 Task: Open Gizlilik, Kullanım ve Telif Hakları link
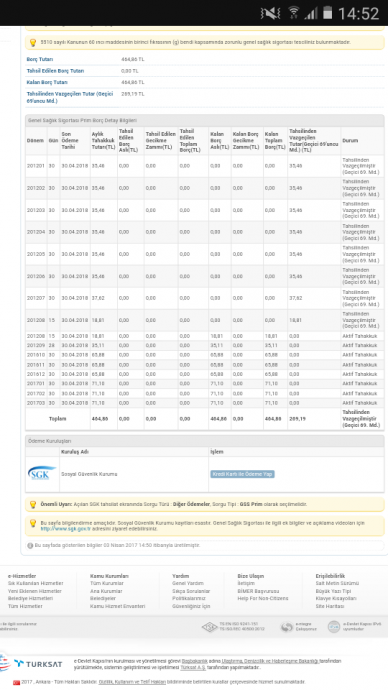coord(132,682)
